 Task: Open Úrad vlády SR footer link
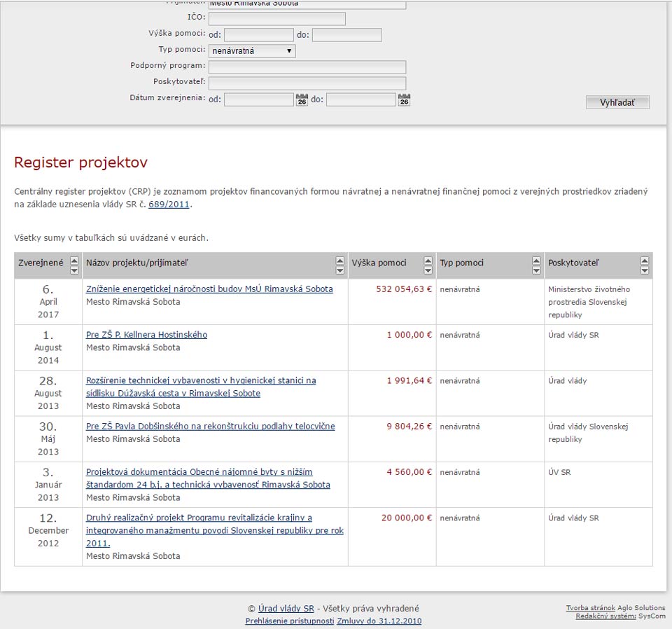tap(286, 609)
